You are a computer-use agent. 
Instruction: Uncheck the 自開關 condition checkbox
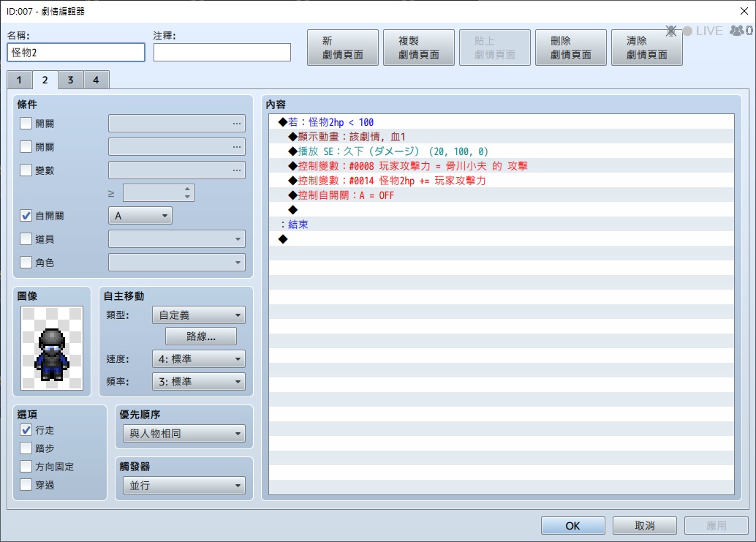click(x=26, y=216)
